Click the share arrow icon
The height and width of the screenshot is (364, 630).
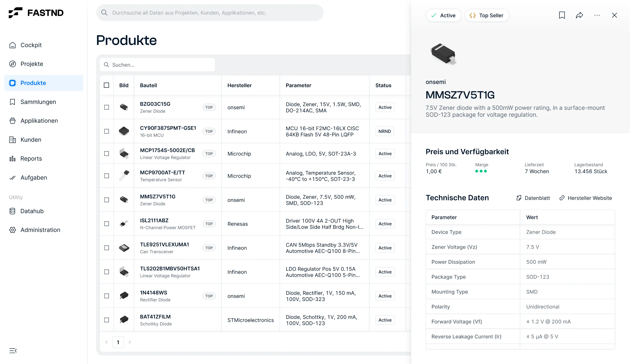click(x=579, y=15)
